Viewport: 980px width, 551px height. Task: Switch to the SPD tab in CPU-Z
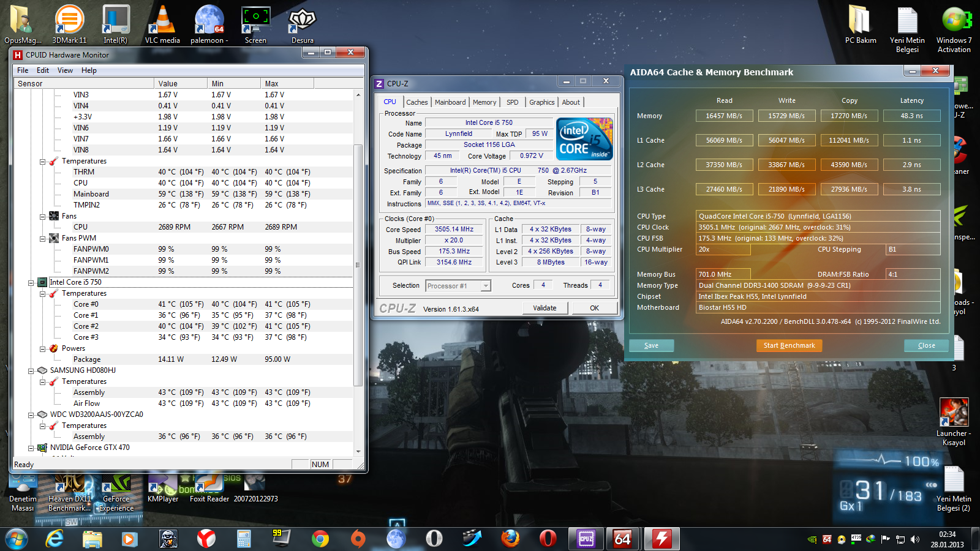click(513, 102)
